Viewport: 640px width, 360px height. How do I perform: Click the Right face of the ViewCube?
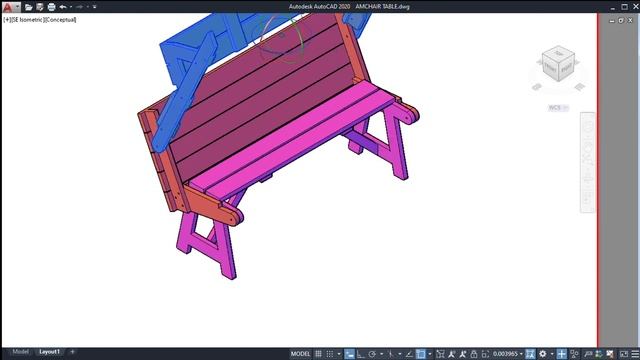(x=566, y=68)
